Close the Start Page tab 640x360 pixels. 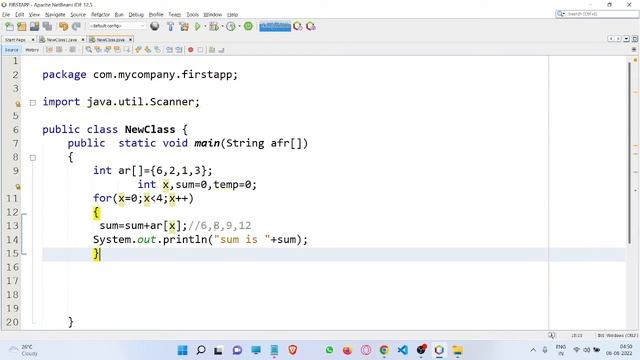pos(33,40)
